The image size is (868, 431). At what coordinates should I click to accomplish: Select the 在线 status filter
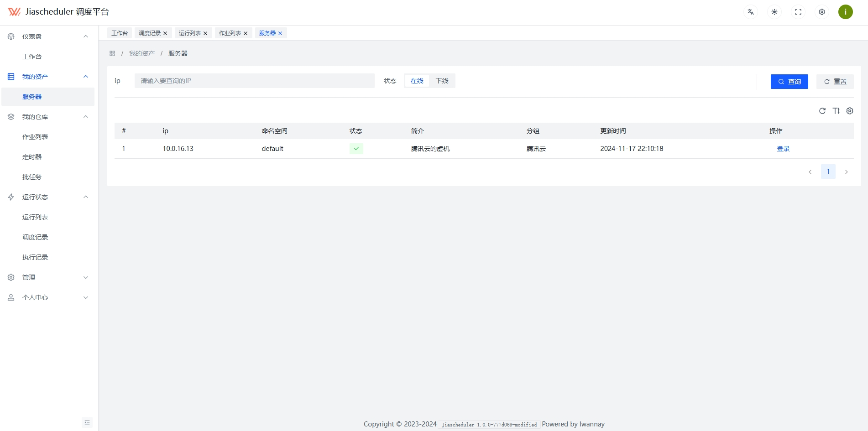[416, 81]
